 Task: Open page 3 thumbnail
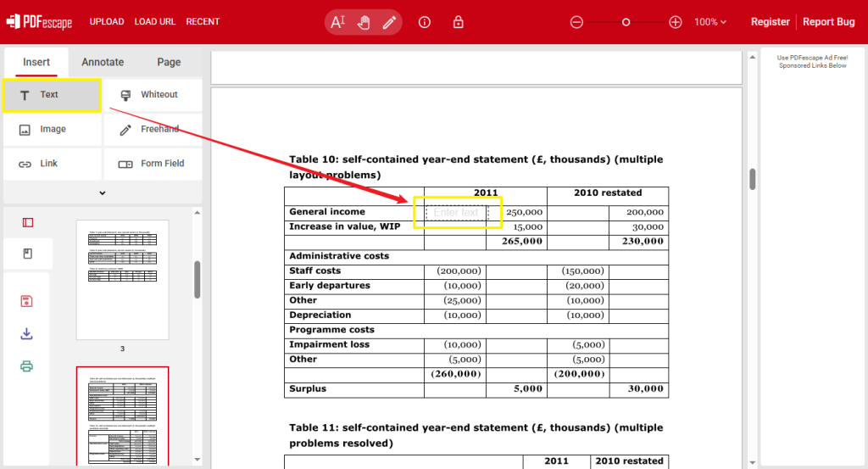[x=122, y=280]
